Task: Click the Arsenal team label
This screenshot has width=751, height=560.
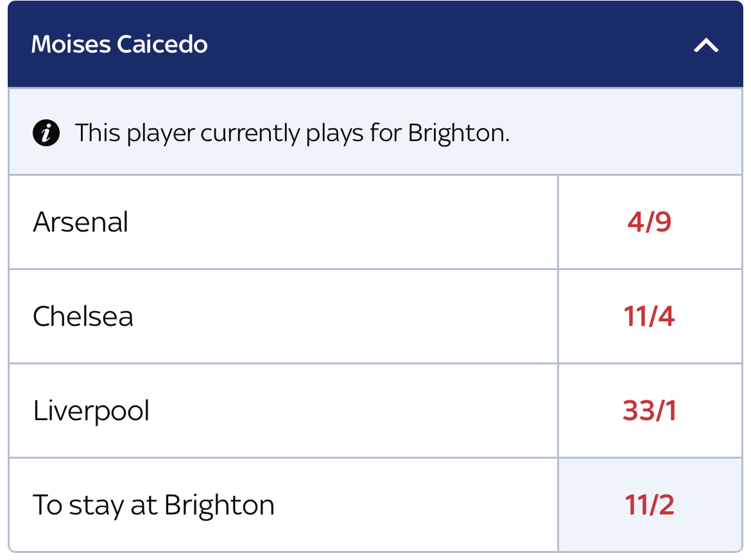Action: pyautogui.click(x=80, y=222)
